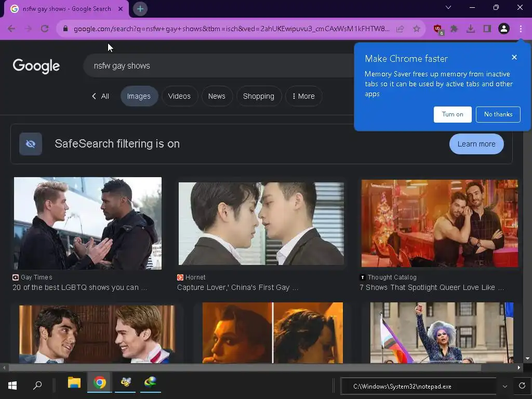Open the Gay Times image thumbnail
Viewport: 532px width, 399px height.
87,223
